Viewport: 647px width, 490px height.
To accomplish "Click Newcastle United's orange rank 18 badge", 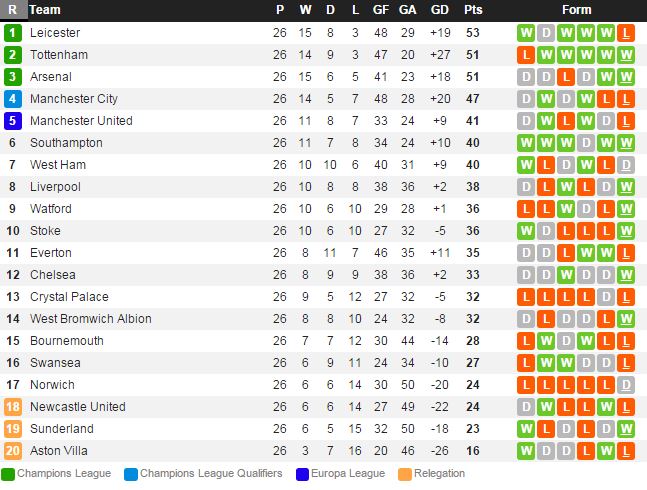I will [12, 407].
